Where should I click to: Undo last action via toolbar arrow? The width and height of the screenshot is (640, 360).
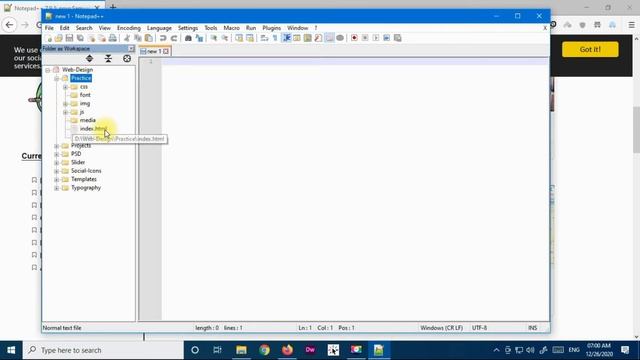163,38
